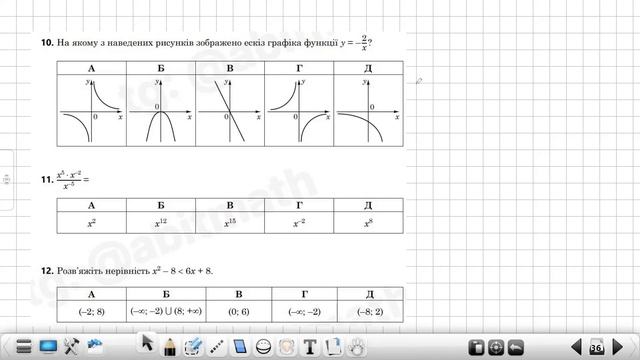The height and width of the screenshot is (360, 640).
Task: Click answer (–2; 8) in question 12
Action: click(x=91, y=312)
